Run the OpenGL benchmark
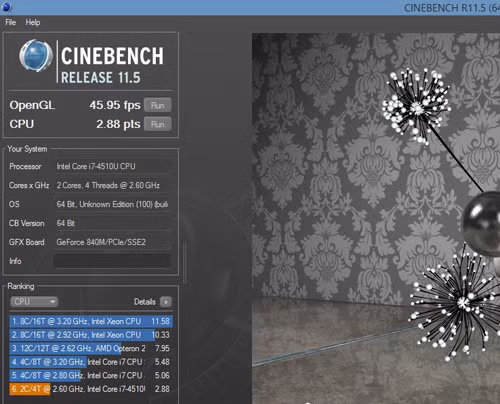Viewport: 500px width, 404px height. [x=158, y=105]
